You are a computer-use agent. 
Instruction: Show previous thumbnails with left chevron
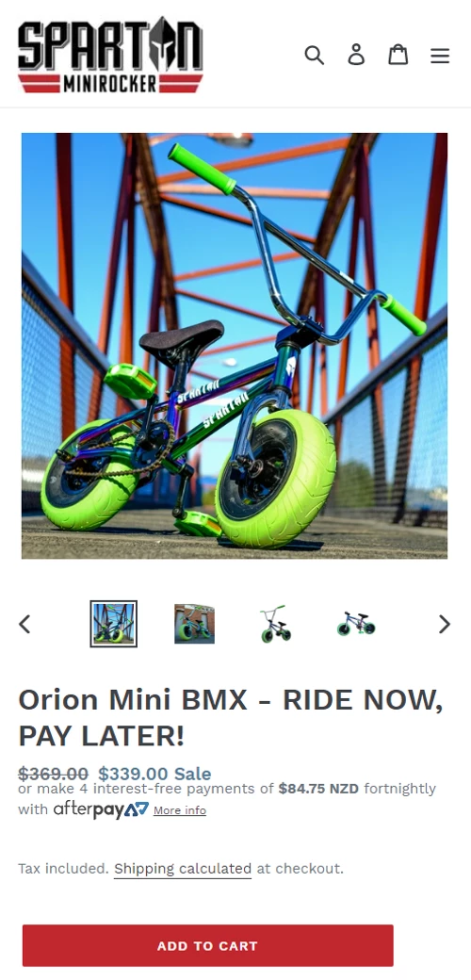(25, 624)
